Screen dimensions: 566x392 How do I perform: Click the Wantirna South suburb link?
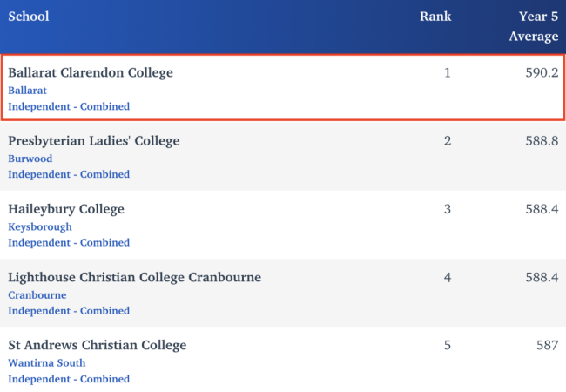47,362
